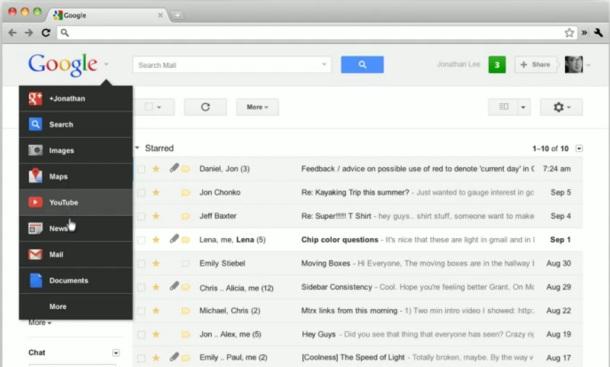
Task: Open the dropdown arrow next to Google logo
Action: 106,65
